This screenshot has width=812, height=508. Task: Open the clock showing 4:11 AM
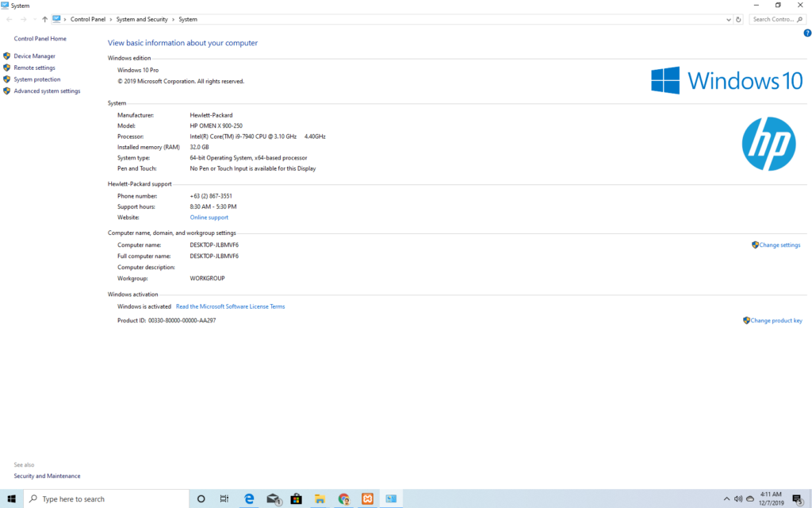(771, 498)
